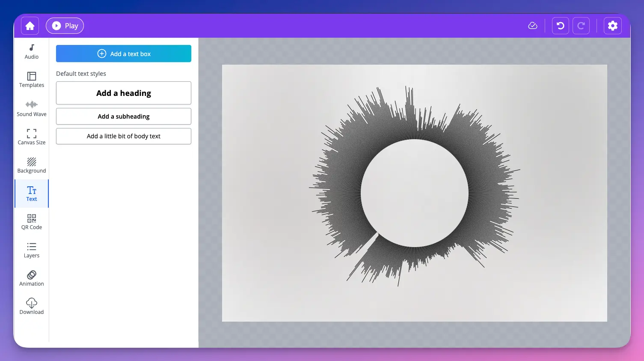Open the project settings gear
Image resolution: width=644 pixels, height=361 pixels.
tap(612, 26)
